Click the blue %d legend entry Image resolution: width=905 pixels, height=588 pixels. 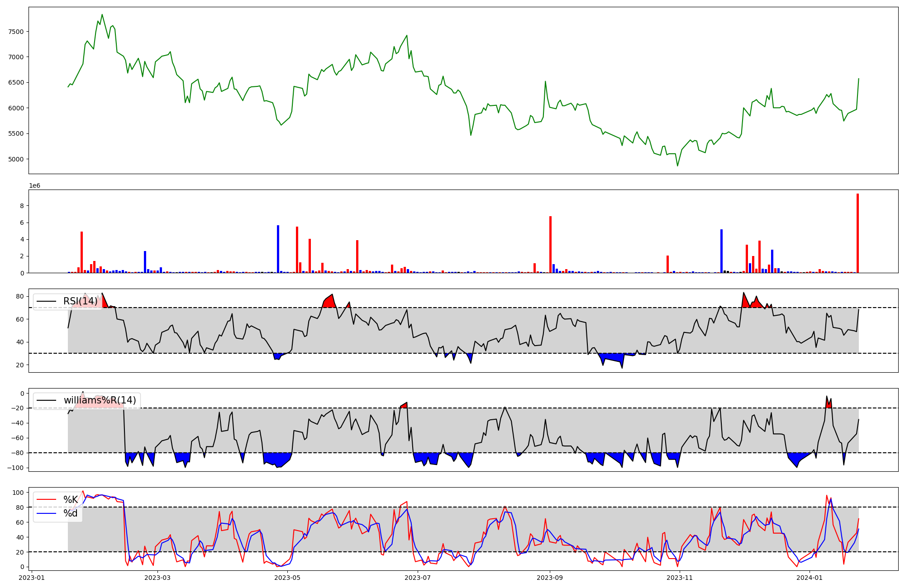coord(70,513)
